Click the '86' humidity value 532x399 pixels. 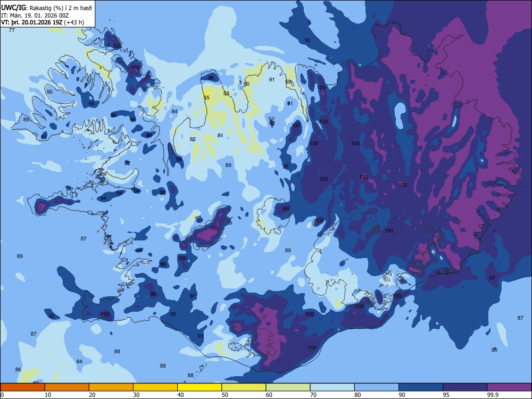[18, 370]
